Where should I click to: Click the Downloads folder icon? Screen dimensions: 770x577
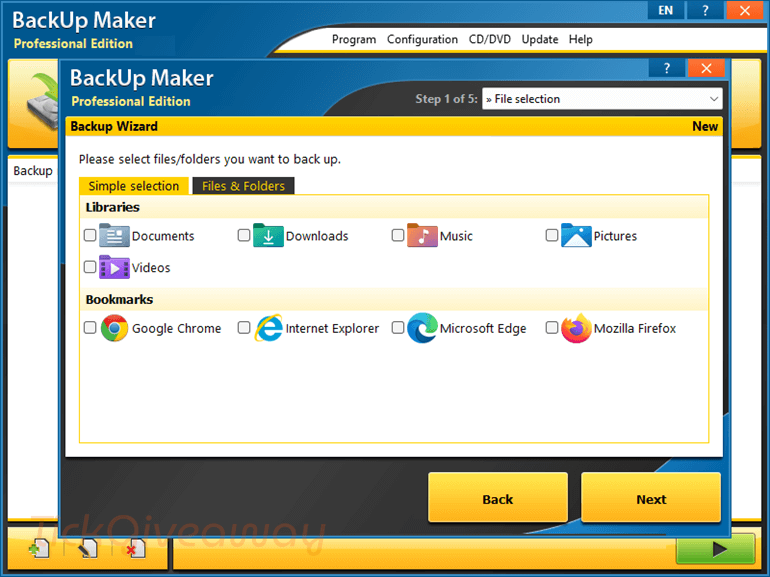coord(268,235)
